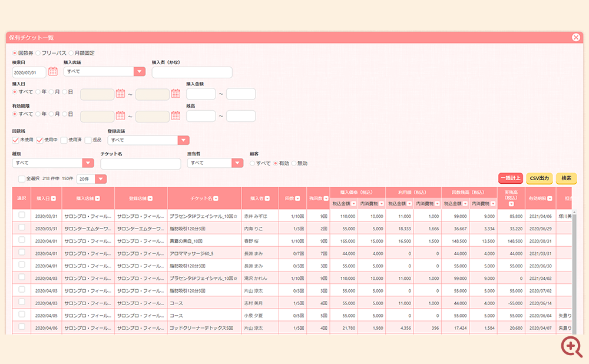This screenshot has width=589, height=364.
Task: Sort 利用額 内消費税 column arrow
Action: (437, 204)
